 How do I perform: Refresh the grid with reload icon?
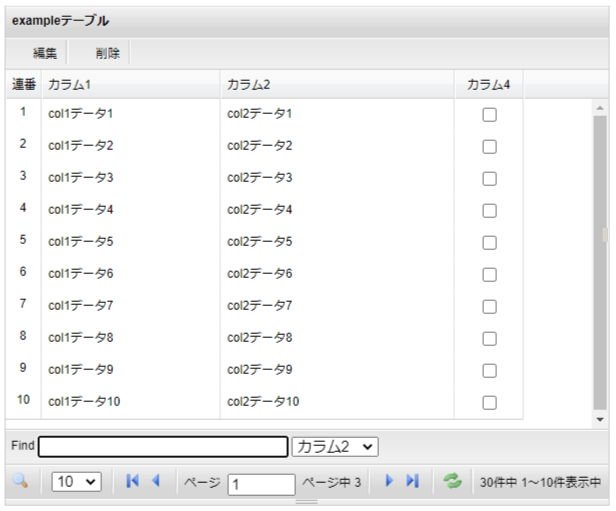pos(453,481)
